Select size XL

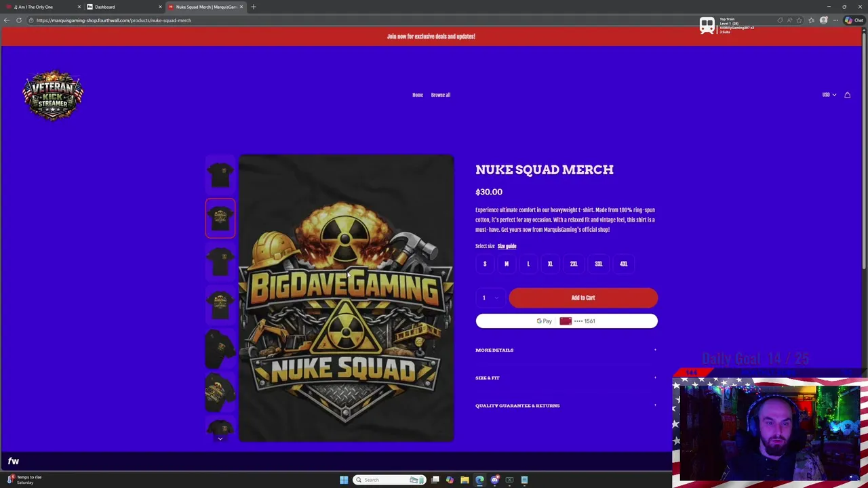[x=550, y=264]
